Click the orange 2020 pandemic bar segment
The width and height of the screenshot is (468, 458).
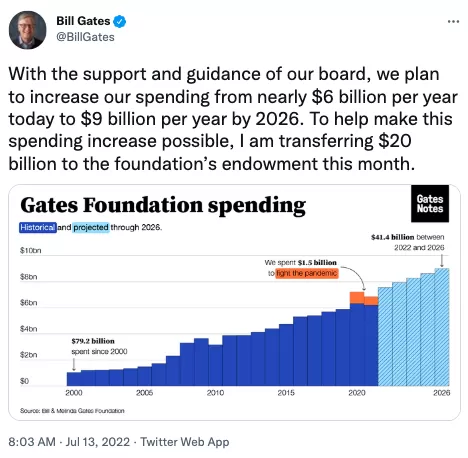[x=357, y=298]
